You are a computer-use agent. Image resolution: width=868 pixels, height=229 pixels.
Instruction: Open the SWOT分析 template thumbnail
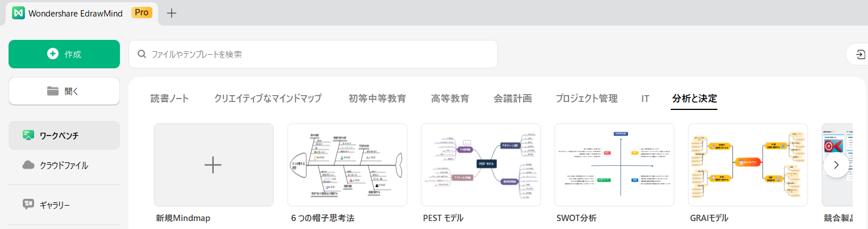[x=614, y=165]
